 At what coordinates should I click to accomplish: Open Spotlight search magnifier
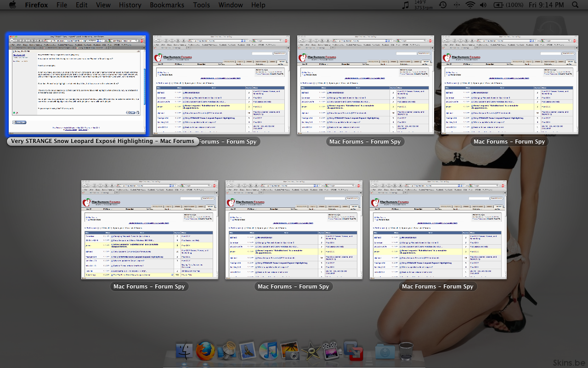click(x=575, y=5)
